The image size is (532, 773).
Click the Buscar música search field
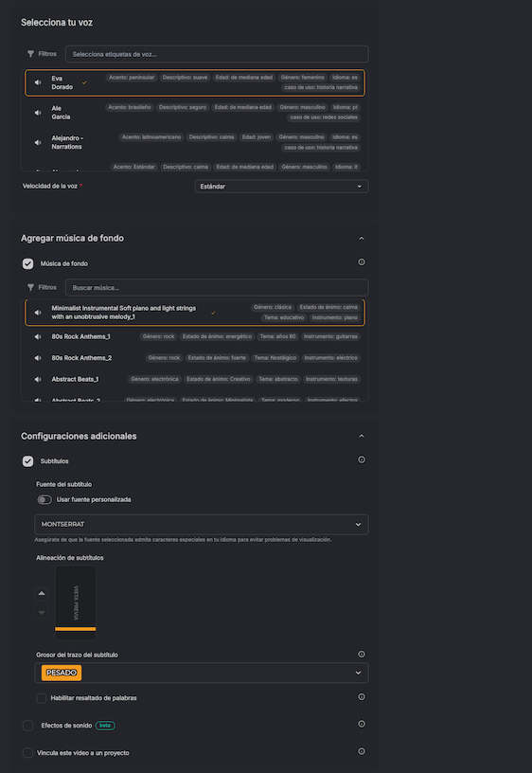point(217,287)
